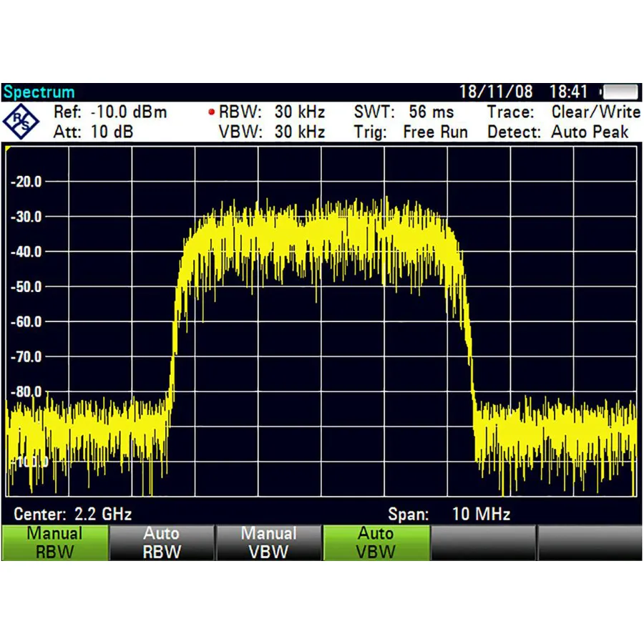Click the Rohde & Schwarz logo
Viewport: 644px width, 644px height.
click(x=21, y=122)
